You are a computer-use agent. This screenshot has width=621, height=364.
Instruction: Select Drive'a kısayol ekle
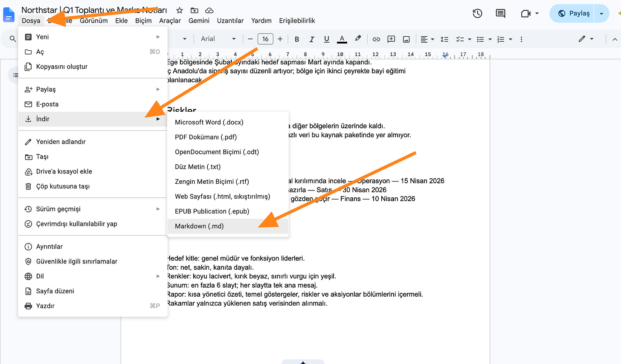tap(93, 172)
